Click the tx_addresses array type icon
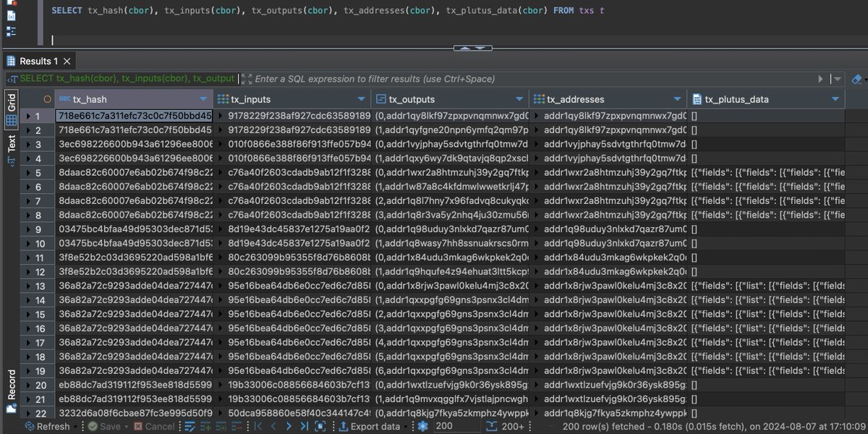 [539, 99]
